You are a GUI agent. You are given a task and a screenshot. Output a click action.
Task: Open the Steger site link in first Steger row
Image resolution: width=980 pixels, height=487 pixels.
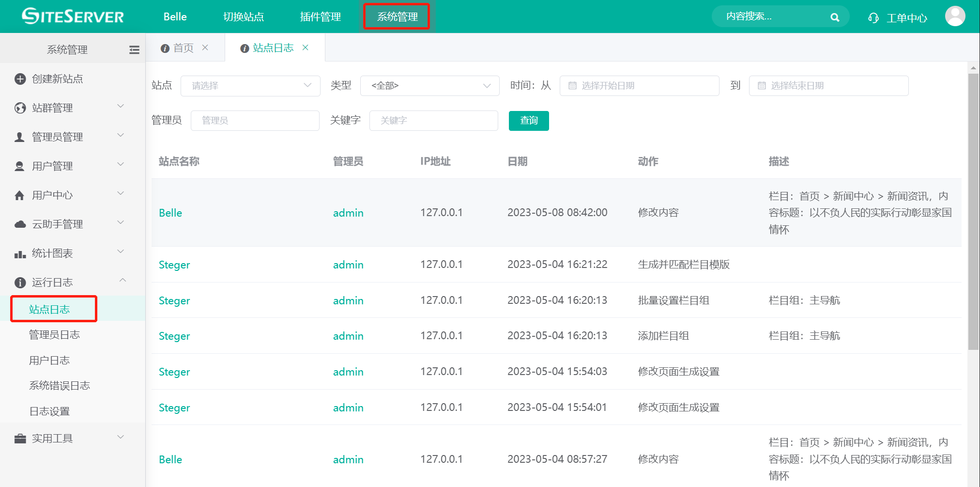[174, 265]
